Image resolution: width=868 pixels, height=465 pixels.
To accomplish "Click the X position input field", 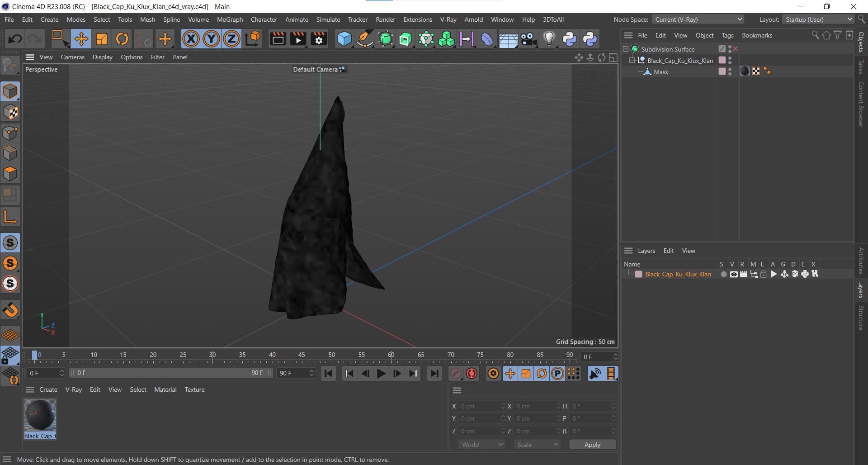I will point(482,406).
